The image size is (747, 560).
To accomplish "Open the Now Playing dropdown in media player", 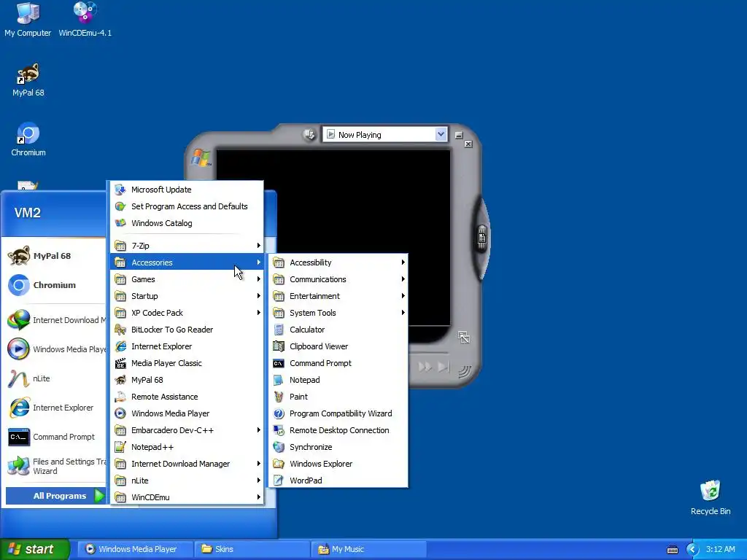I will [441, 135].
